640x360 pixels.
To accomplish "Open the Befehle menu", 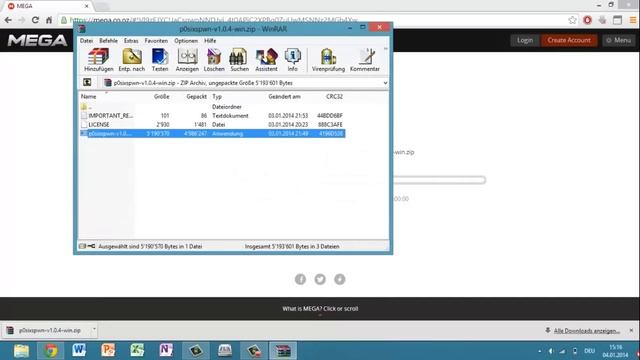I will (108, 41).
